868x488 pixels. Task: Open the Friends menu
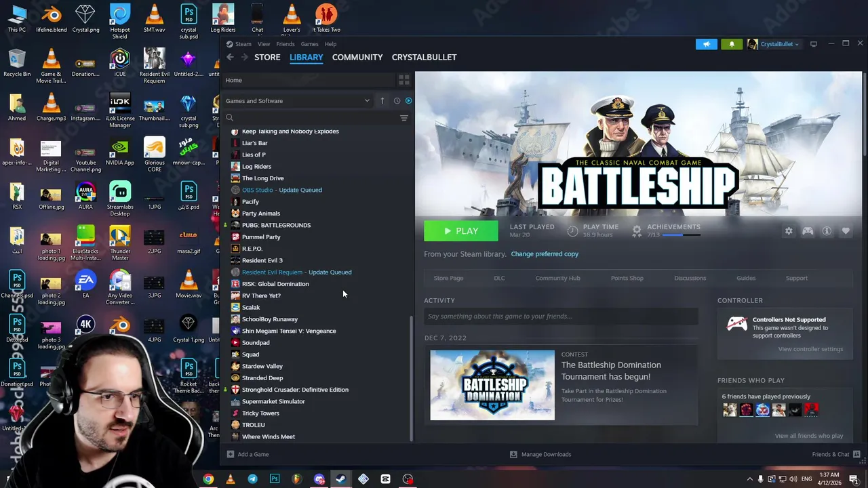(285, 44)
